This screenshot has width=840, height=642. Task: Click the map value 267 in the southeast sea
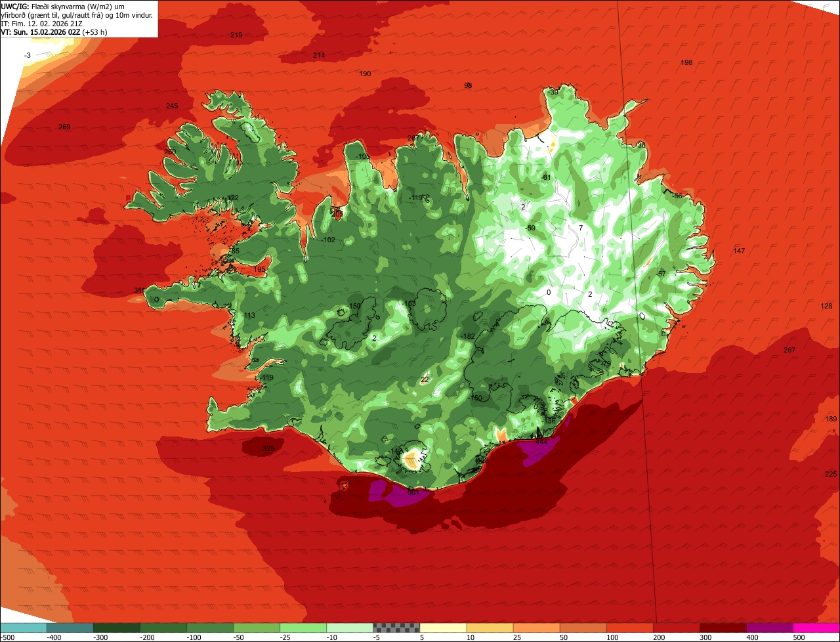pos(789,350)
